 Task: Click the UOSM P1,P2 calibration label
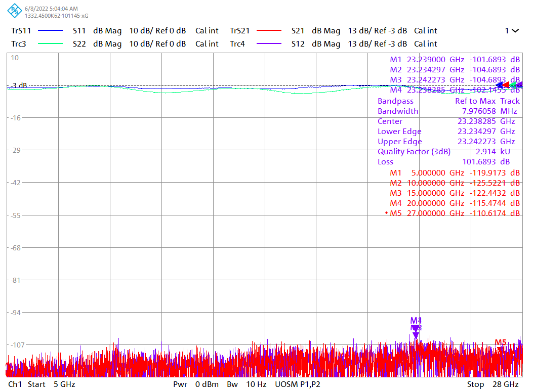point(298,384)
